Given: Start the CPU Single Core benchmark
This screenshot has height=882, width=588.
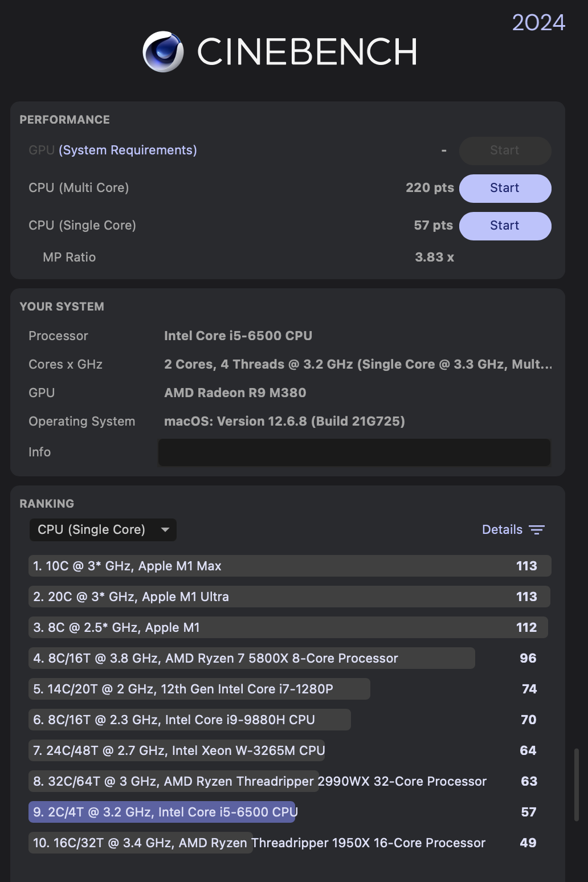Looking at the screenshot, I should pyautogui.click(x=505, y=226).
